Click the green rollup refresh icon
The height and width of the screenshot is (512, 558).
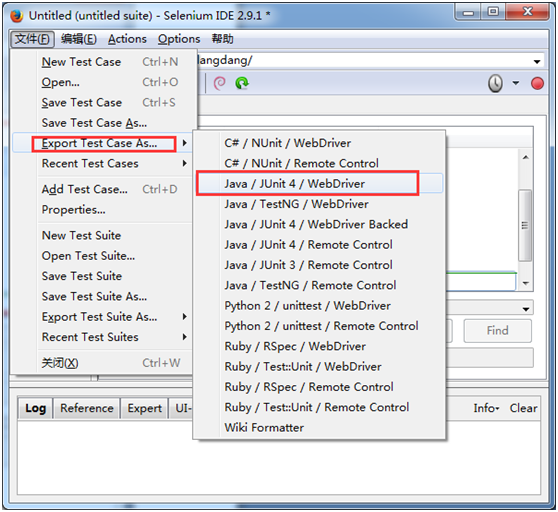click(x=242, y=83)
